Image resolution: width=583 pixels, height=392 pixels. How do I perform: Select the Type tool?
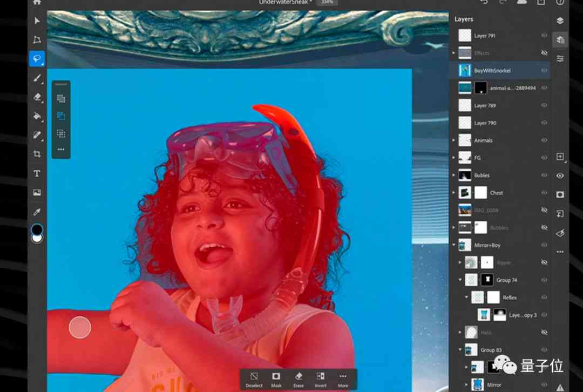pos(37,173)
